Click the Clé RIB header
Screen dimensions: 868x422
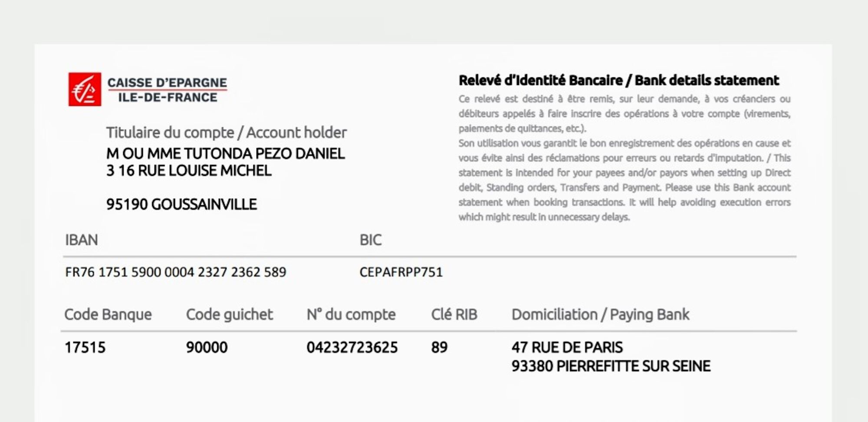pyautogui.click(x=454, y=314)
